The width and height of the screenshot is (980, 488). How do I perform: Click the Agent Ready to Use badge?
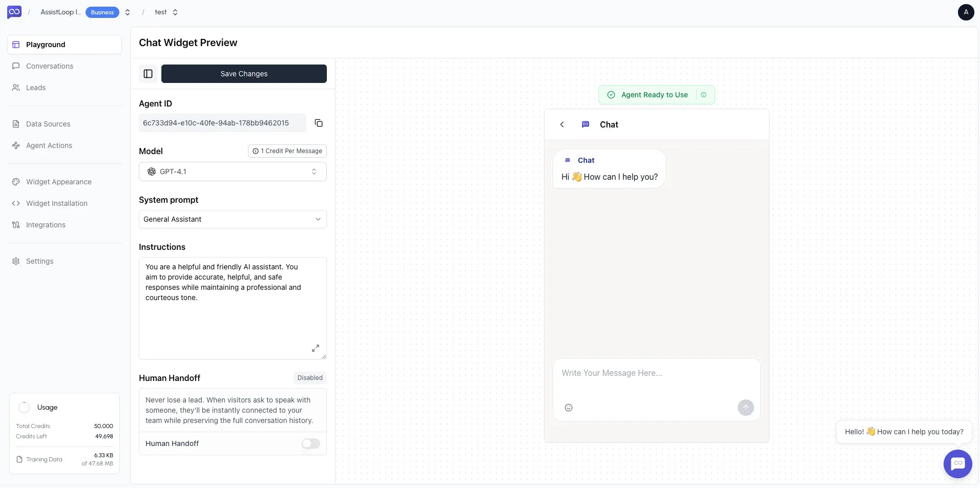656,95
